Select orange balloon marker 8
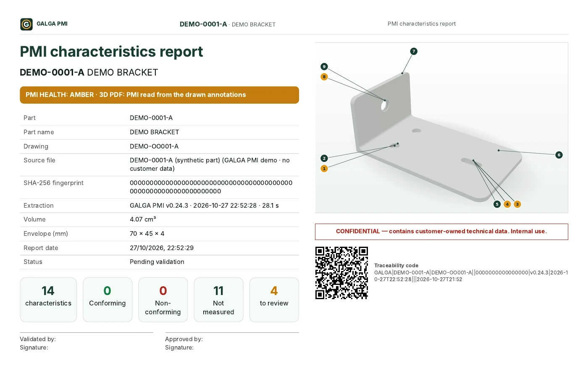Viewport: 588px width, 386px height. pos(324,77)
